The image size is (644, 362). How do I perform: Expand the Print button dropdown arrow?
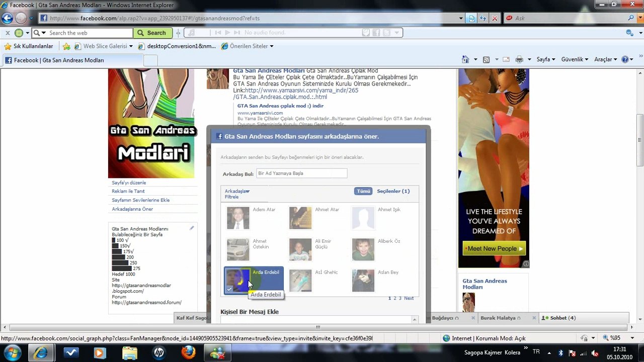[529, 59]
